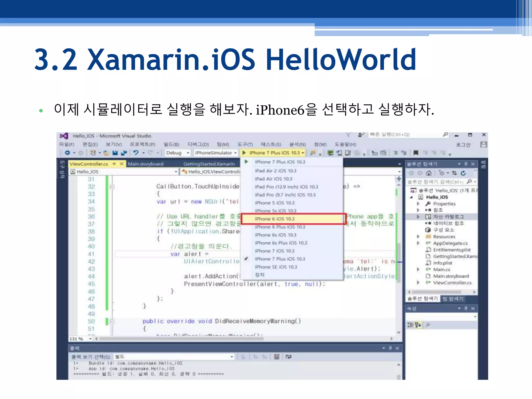Collapse DidReceiveMemoryWarning at line 50
Image resolution: width=532 pixels, height=399 pixels.
coord(112,322)
